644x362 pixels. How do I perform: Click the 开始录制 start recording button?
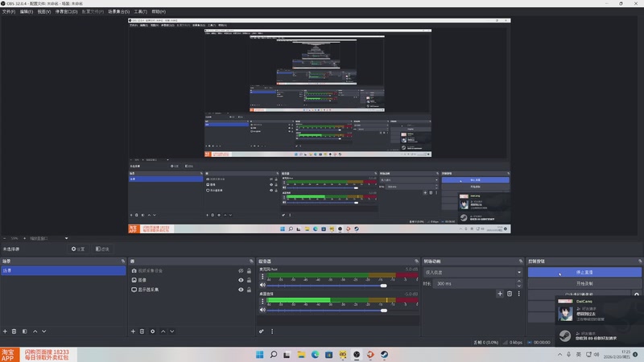(x=584, y=284)
